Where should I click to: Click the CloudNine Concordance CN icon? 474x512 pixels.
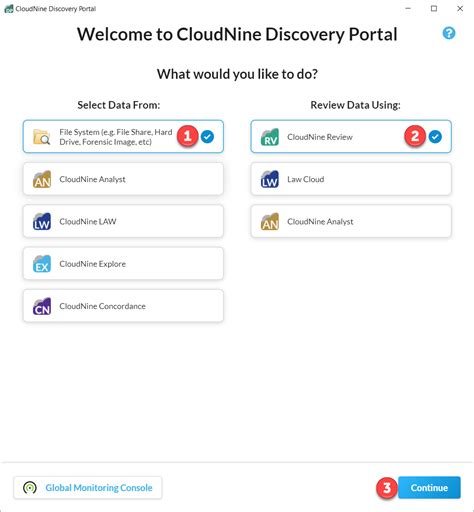point(42,306)
